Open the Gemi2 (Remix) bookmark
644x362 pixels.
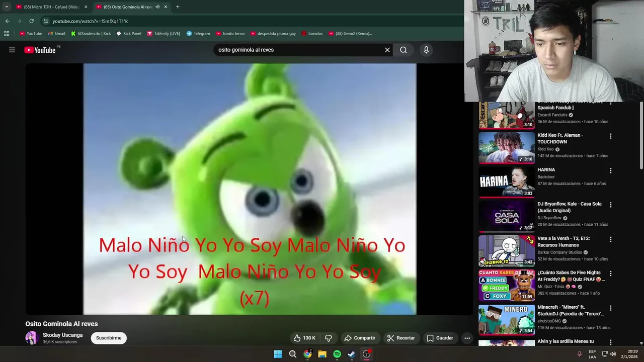pyautogui.click(x=350, y=34)
